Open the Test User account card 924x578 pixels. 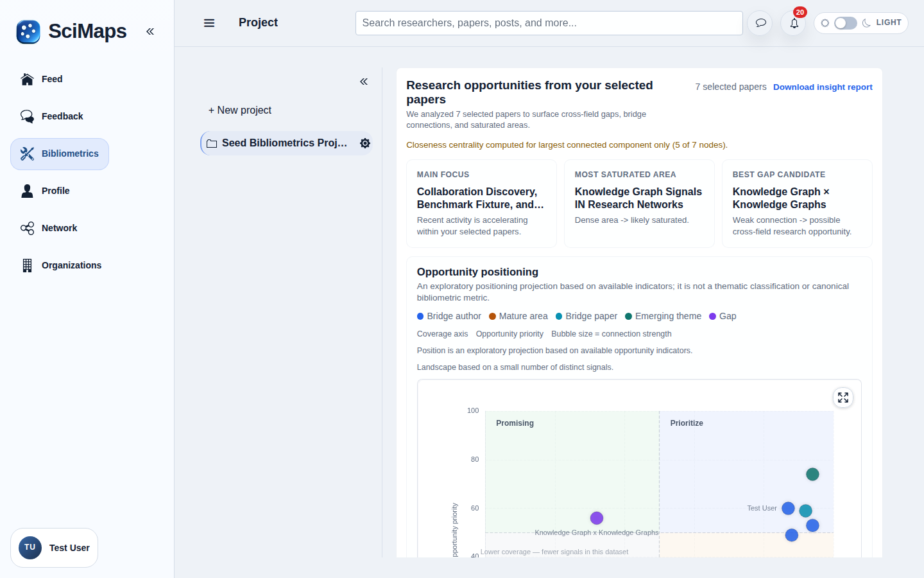pos(54,548)
